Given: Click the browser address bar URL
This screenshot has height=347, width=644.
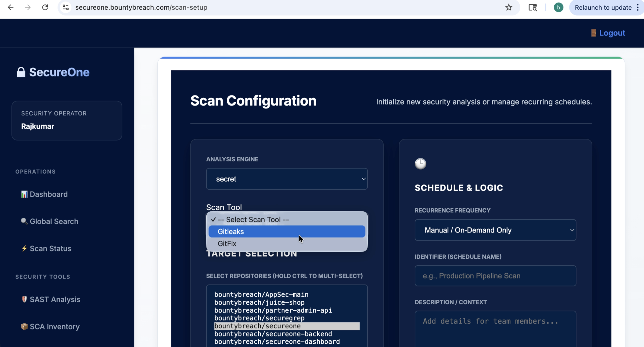Looking at the screenshot, I should 141,7.
